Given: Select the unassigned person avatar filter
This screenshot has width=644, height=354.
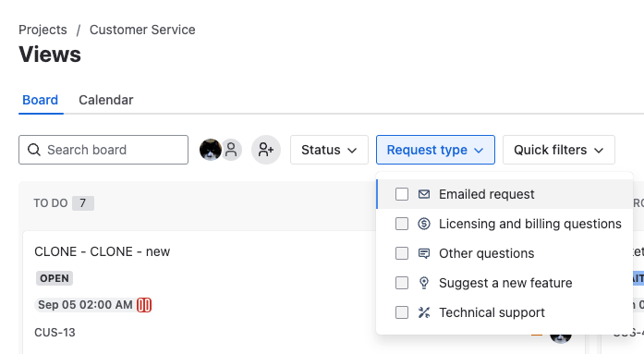Looking at the screenshot, I should [231, 150].
